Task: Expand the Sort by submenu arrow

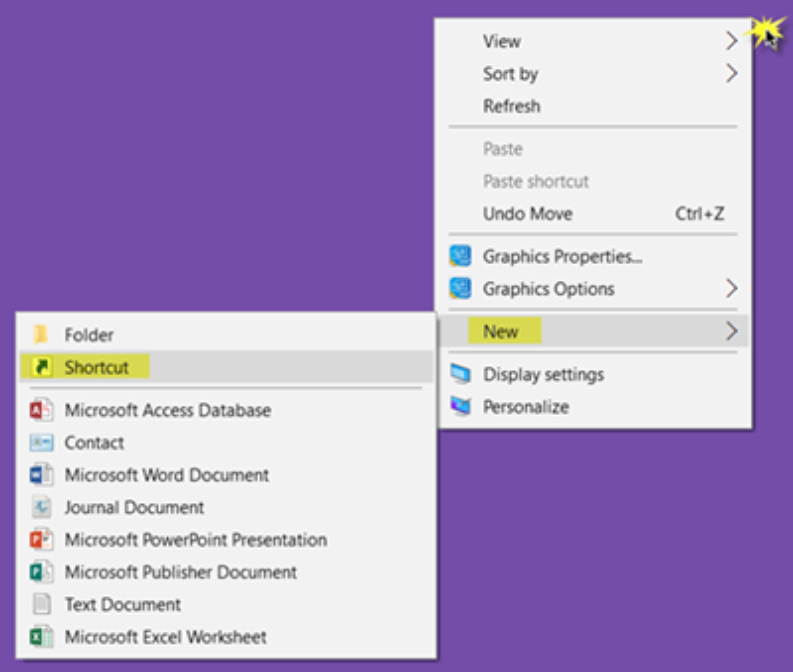Action: tap(731, 73)
